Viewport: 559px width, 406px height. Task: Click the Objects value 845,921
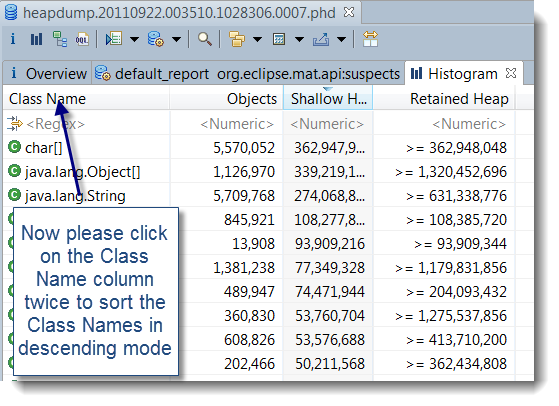(x=249, y=220)
